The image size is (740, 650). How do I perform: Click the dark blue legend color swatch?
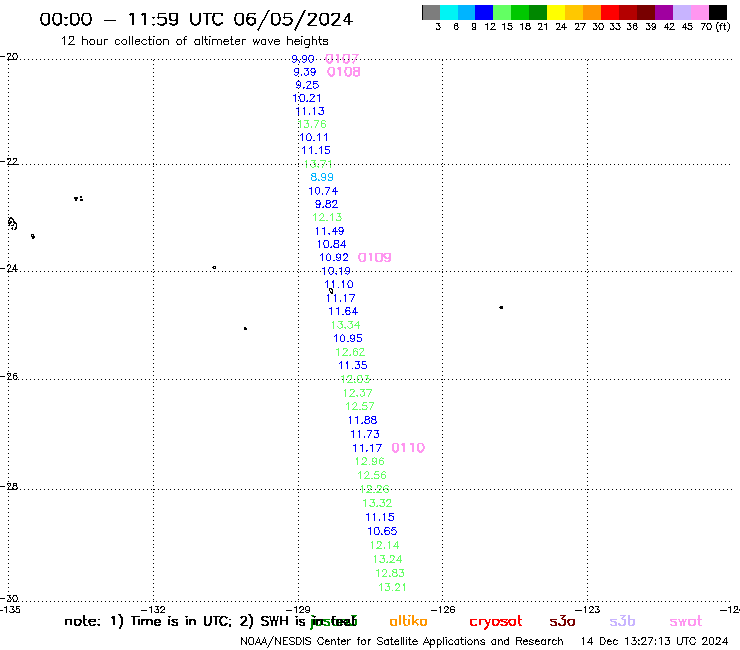pyautogui.click(x=484, y=12)
